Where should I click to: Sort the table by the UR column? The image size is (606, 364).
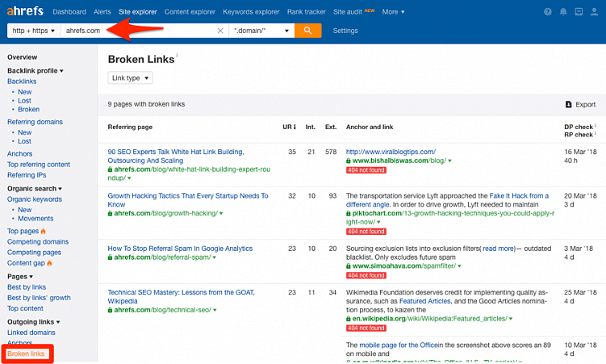coord(289,127)
